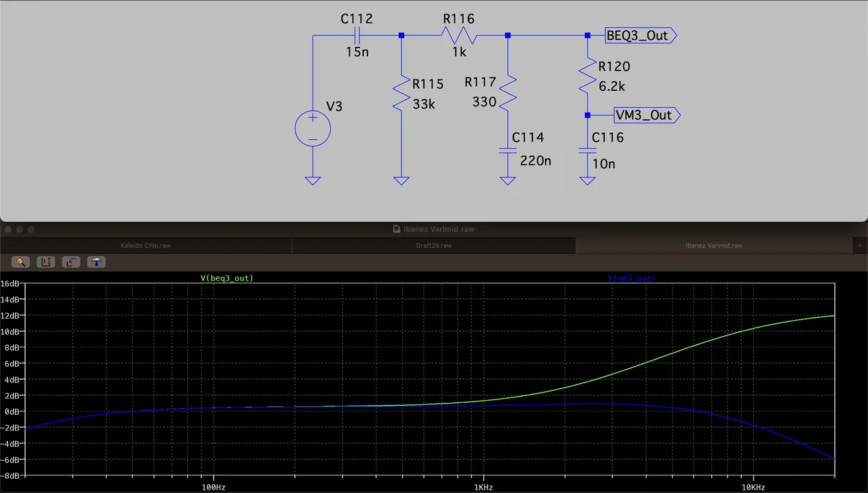The height and width of the screenshot is (493, 868).
Task: Click the V(vm3_out) trace label
Action: click(631, 278)
